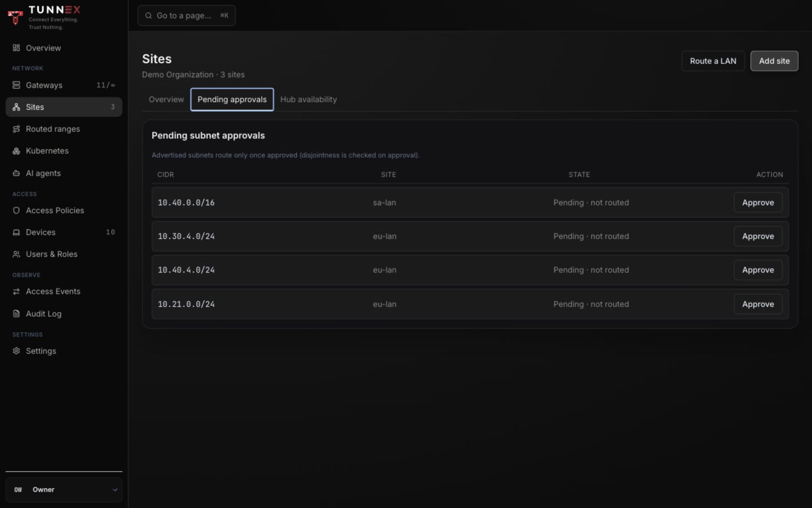812x508 pixels.
Task: Click the Settings gear icon
Action: click(x=16, y=351)
